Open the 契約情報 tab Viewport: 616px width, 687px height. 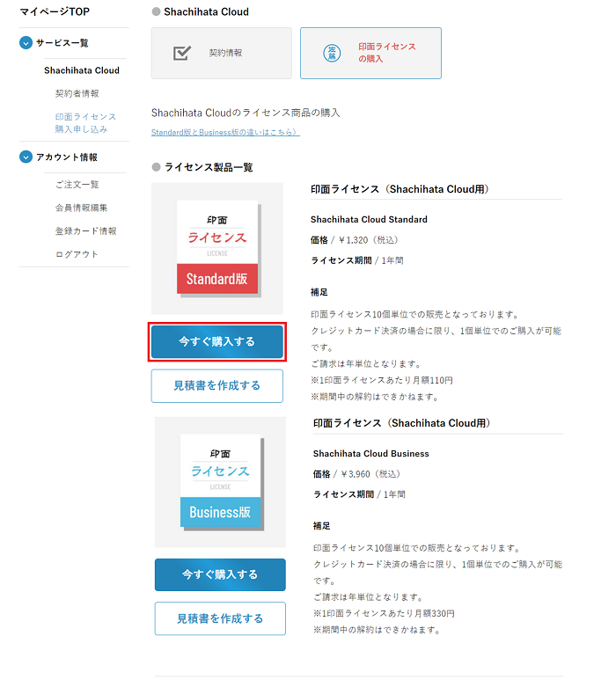click(x=221, y=53)
